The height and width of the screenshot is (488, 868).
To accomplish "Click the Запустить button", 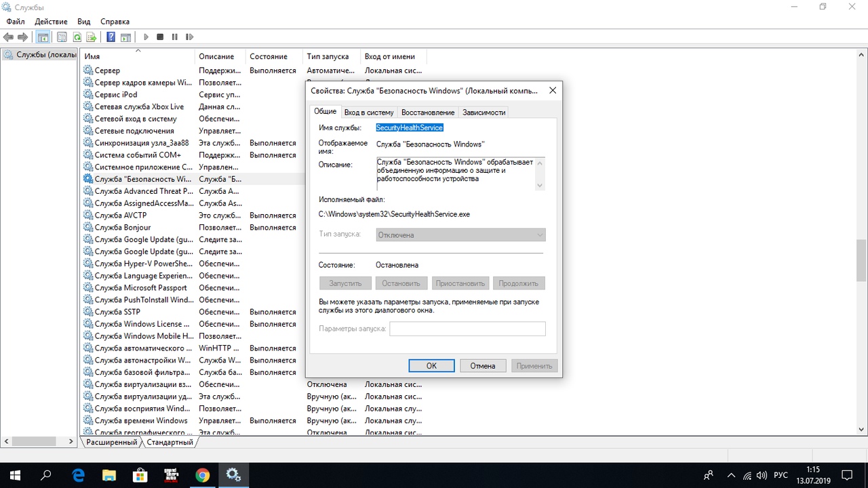I will click(345, 283).
